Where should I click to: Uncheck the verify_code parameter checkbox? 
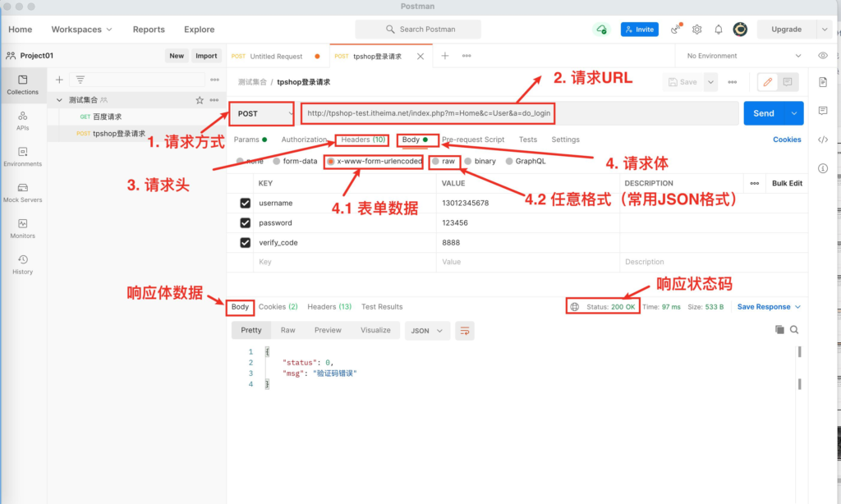coord(245,242)
